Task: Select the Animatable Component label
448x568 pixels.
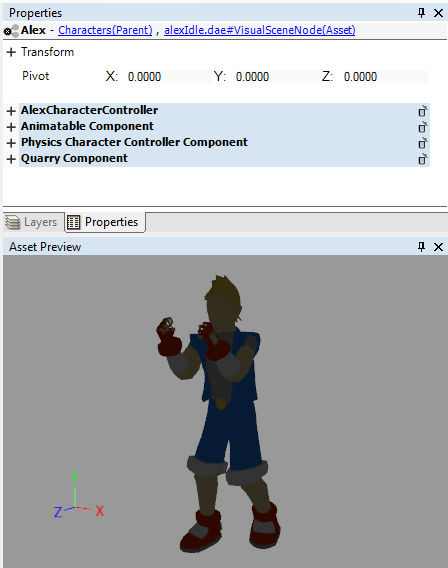Action: 87,126
